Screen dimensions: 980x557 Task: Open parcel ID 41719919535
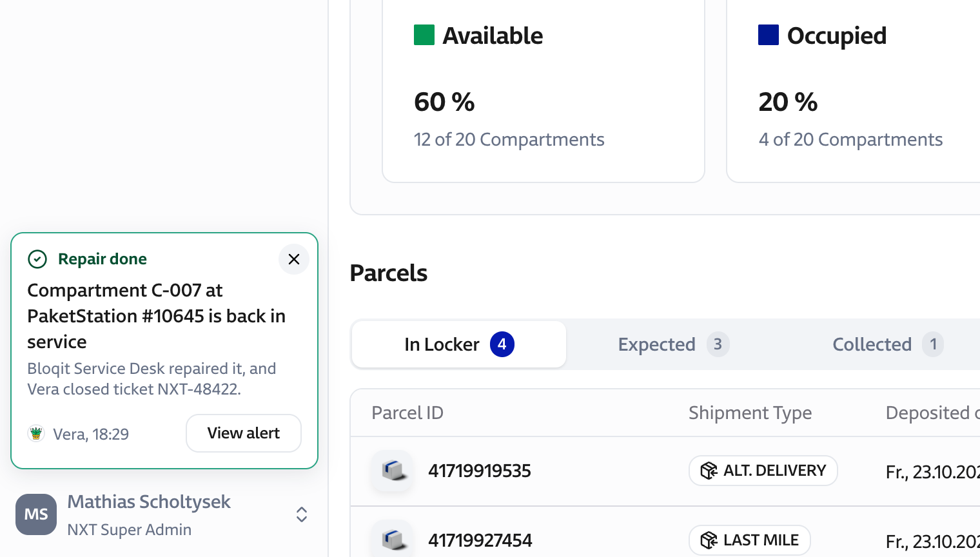pyautogui.click(x=480, y=471)
